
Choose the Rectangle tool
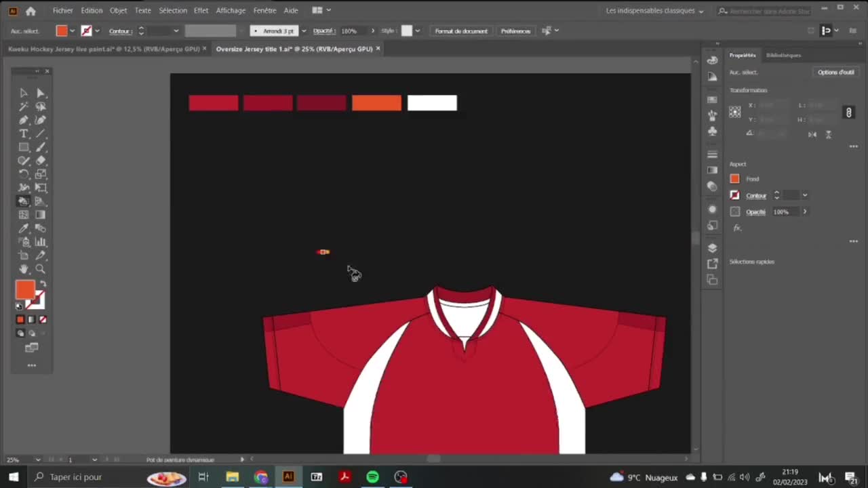pyautogui.click(x=24, y=147)
